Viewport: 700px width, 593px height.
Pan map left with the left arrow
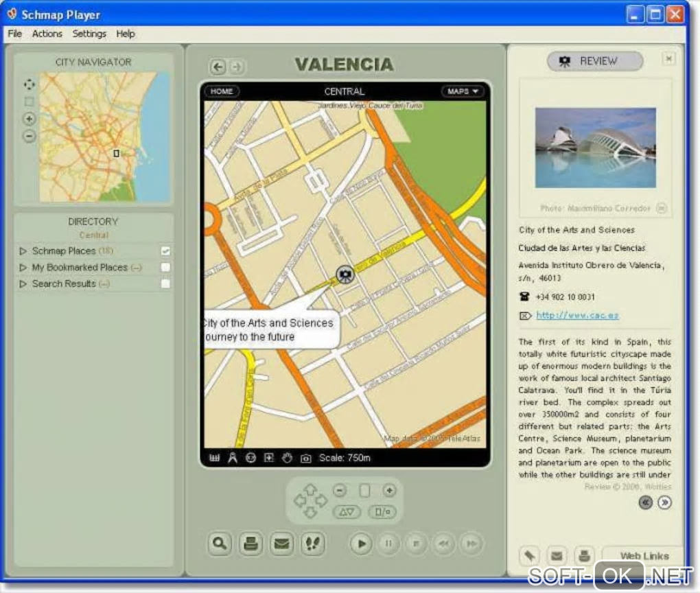coord(299,500)
